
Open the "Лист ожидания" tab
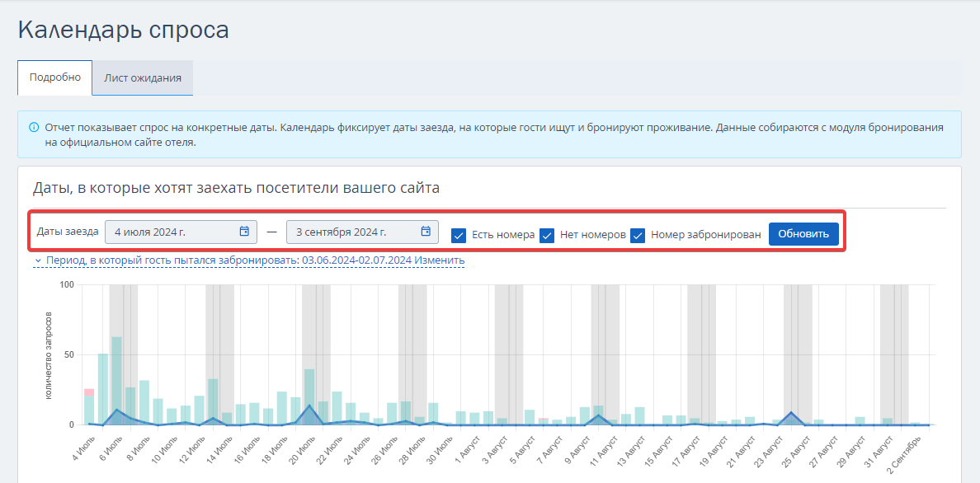pos(143,78)
